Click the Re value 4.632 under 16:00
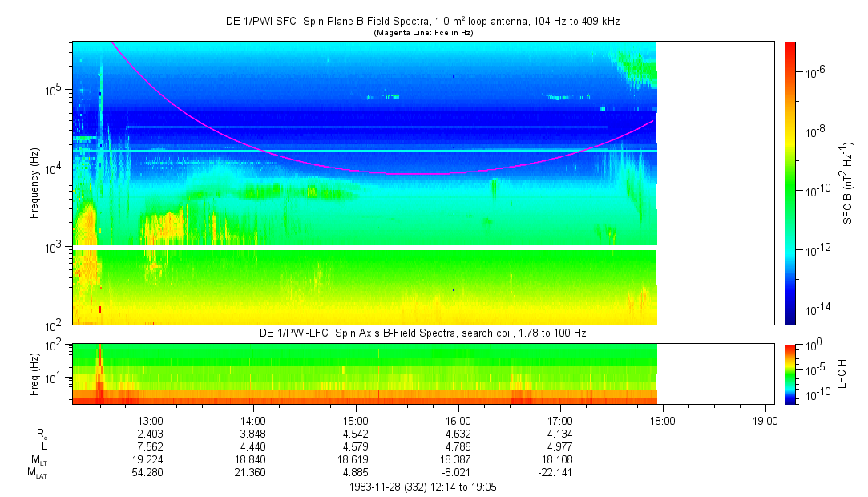This screenshot has width=868, height=497. 458,434
